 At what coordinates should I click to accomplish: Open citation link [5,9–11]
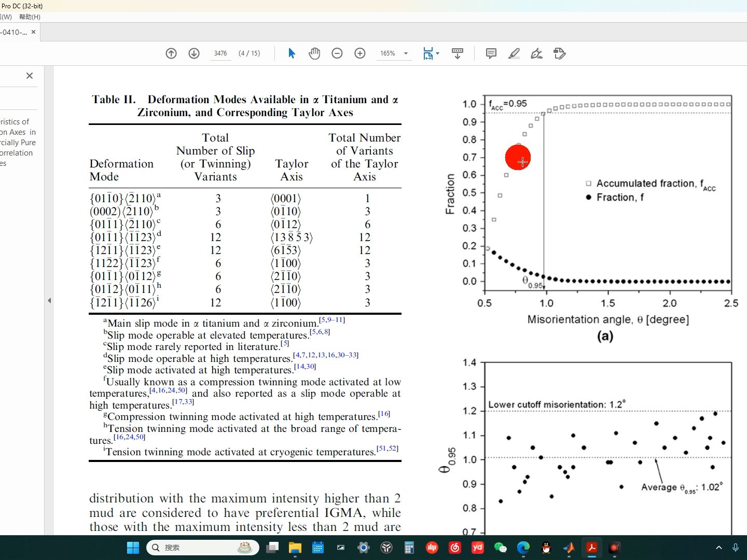click(x=332, y=320)
